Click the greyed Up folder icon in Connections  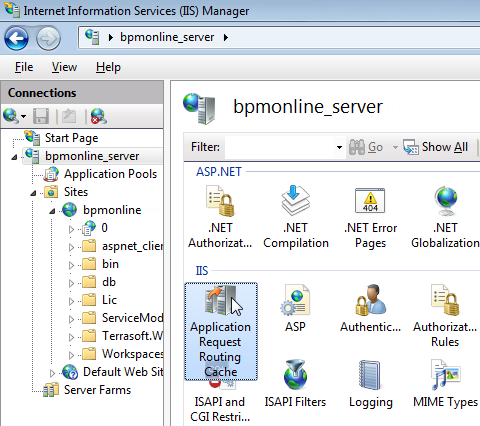69,116
